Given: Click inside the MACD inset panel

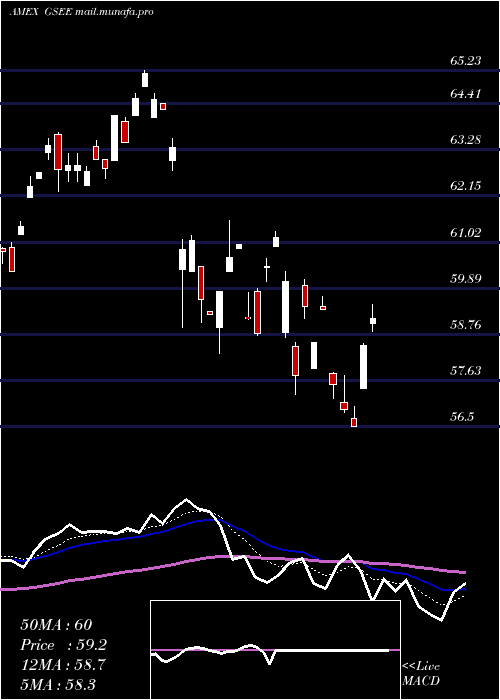Looking at the screenshot, I should point(275,650).
